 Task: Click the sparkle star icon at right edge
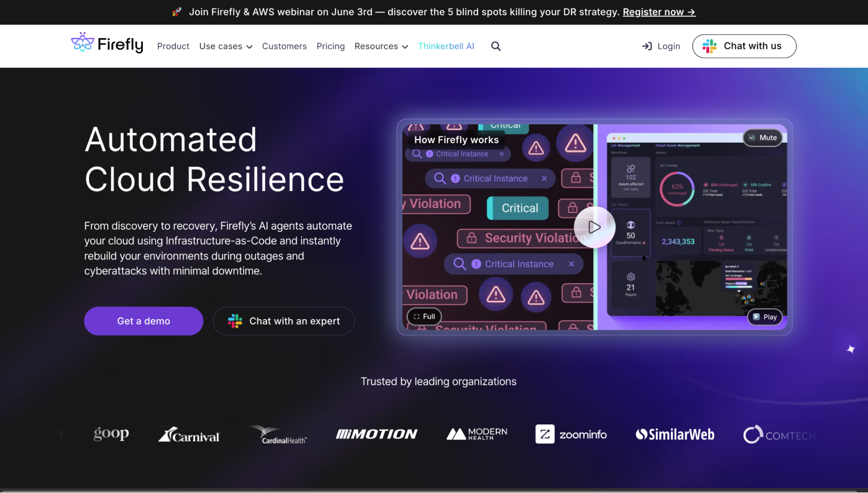(851, 349)
